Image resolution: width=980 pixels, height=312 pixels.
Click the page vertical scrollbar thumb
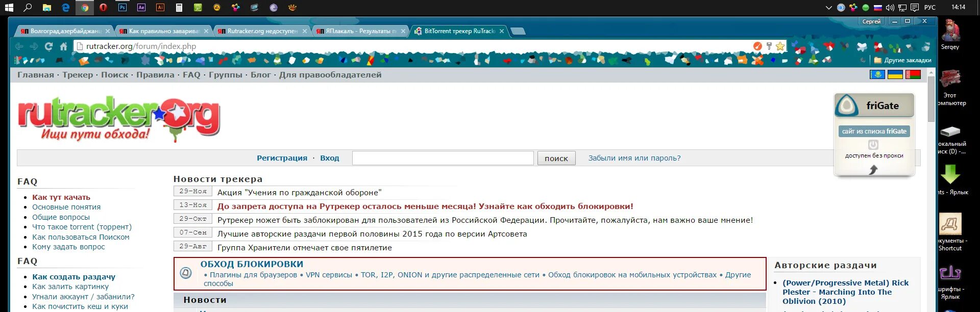(932, 99)
